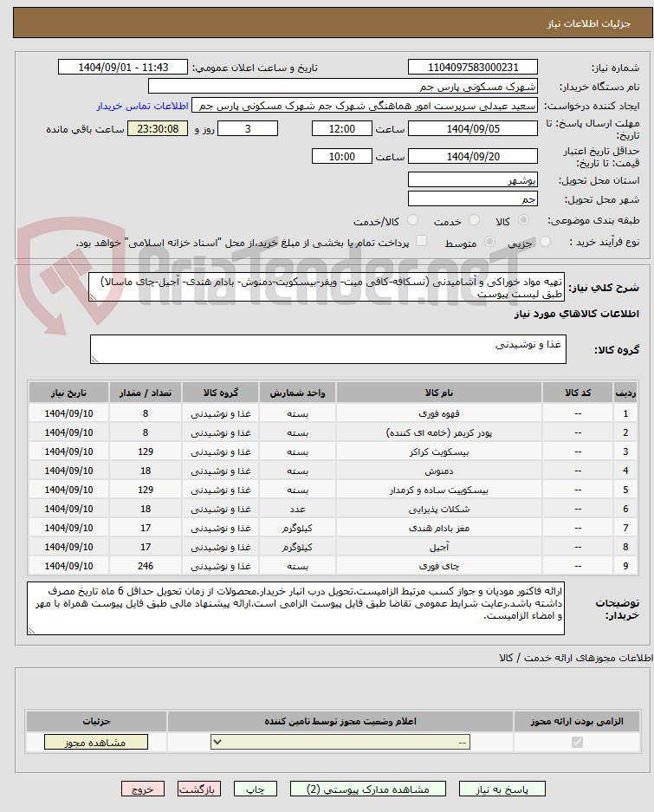Select the قهوه فوری item row
654x812 pixels.
[333, 413]
